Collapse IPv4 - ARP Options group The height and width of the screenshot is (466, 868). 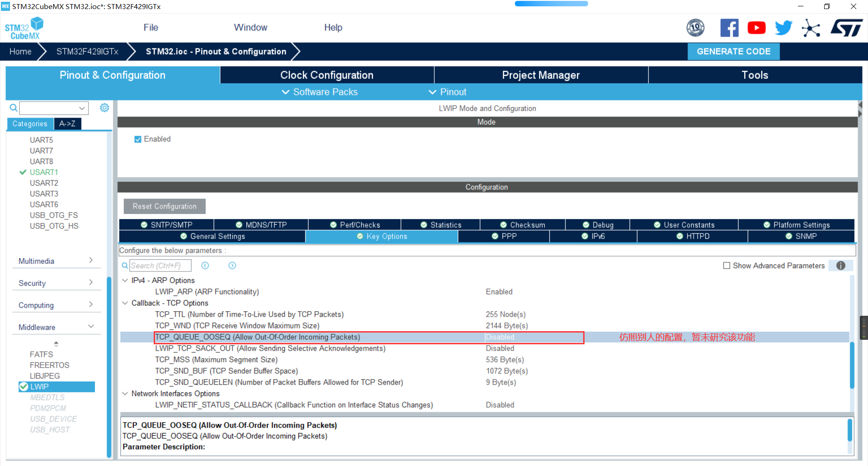(x=125, y=281)
